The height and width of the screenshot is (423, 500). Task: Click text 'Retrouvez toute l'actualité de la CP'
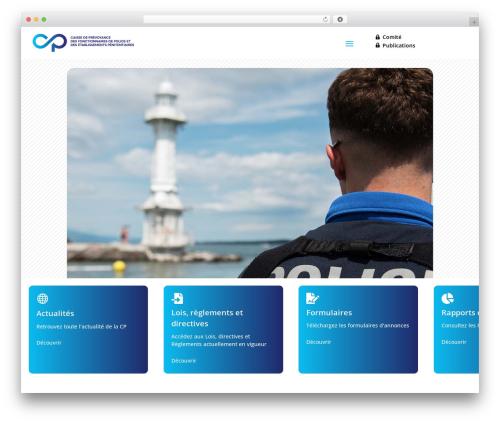(81, 327)
